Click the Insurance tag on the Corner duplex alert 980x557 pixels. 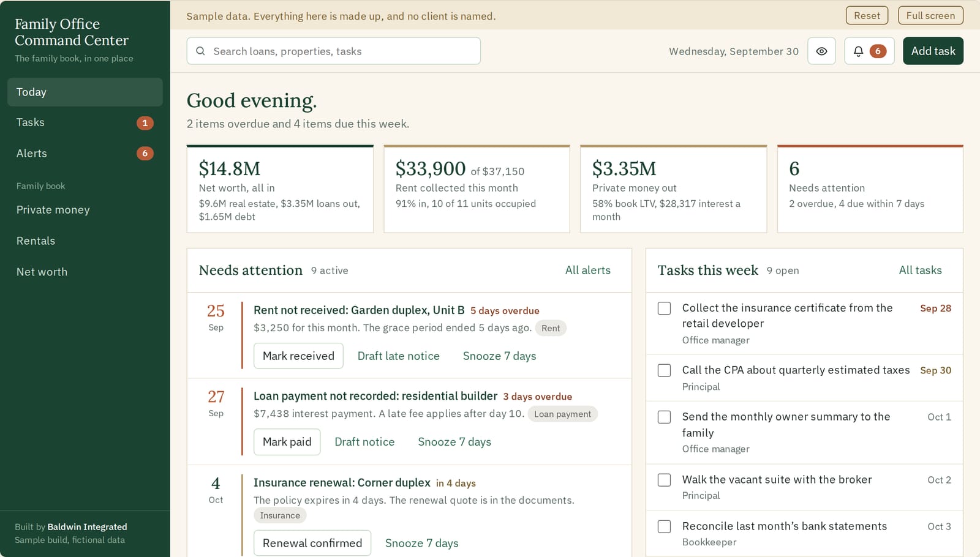280,515
